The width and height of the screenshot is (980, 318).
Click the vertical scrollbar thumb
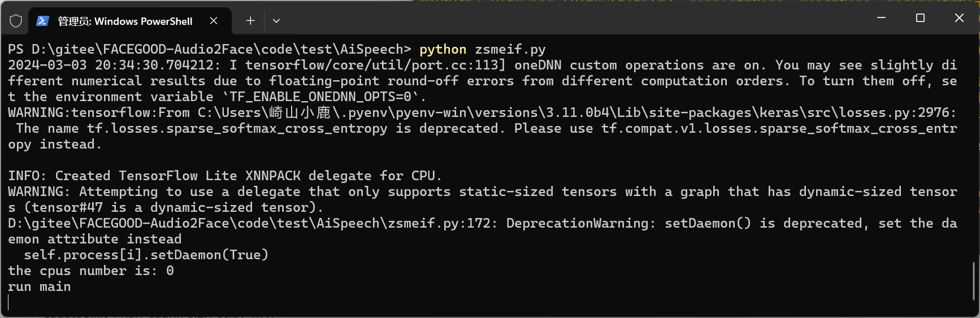(x=973, y=281)
